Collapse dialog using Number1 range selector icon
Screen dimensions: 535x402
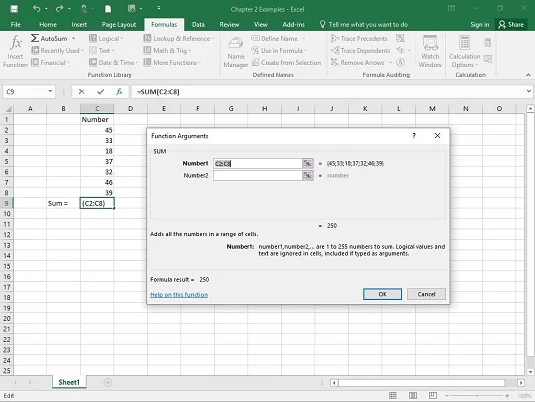coord(307,163)
